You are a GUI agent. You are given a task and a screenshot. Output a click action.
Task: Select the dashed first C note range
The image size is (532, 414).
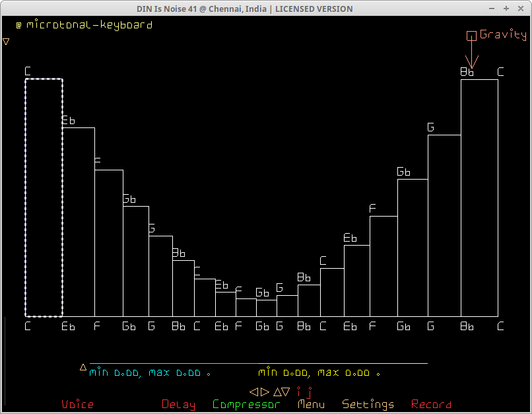pyautogui.click(x=44, y=198)
